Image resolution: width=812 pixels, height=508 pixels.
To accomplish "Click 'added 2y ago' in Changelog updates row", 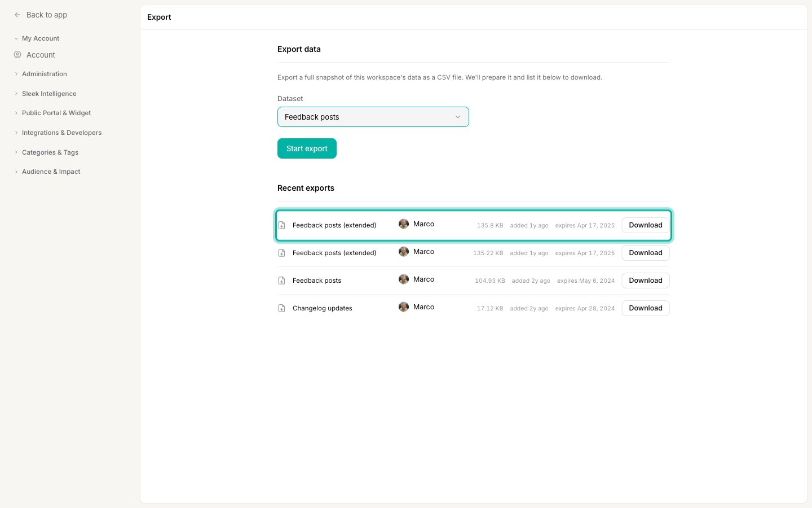I will [x=529, y=308].
